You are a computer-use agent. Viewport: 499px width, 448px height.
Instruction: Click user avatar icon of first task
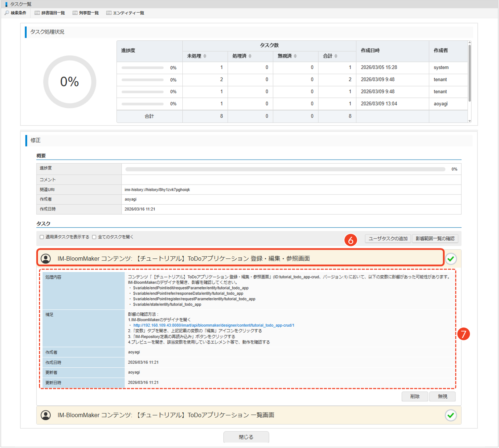(46, 259)
